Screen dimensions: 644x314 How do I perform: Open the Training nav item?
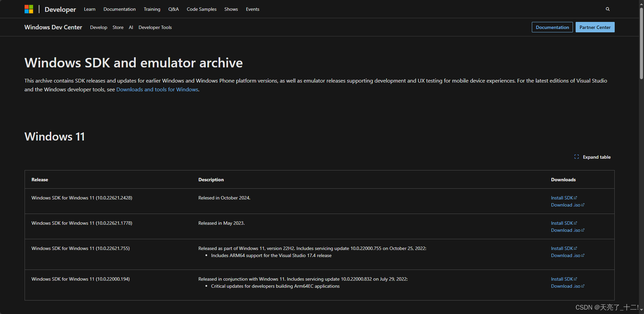pyautogui.click(x=152, y=9)
